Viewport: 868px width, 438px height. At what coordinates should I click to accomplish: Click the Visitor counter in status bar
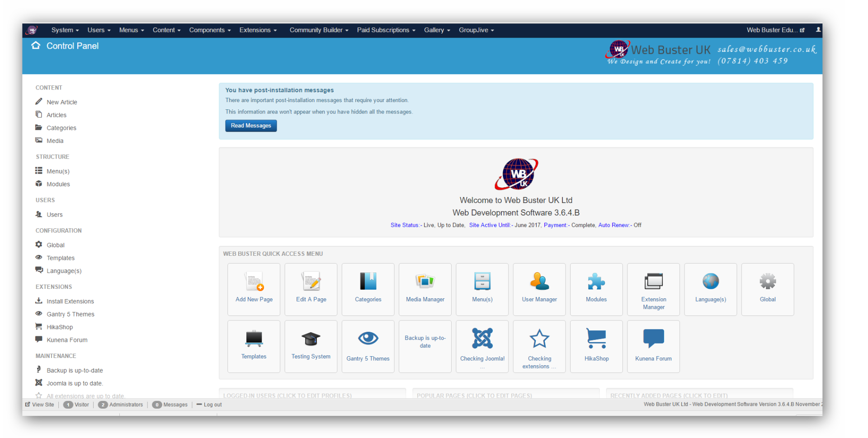76,405
